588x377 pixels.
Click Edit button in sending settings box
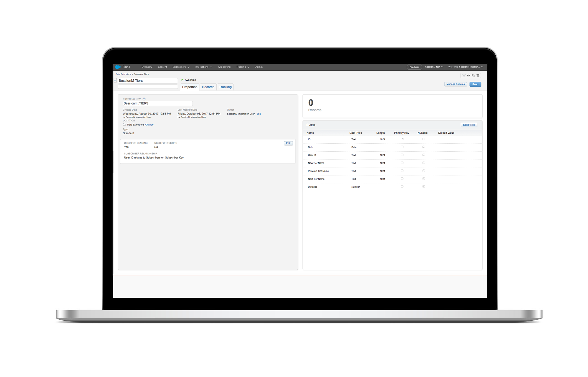point(288,143)
